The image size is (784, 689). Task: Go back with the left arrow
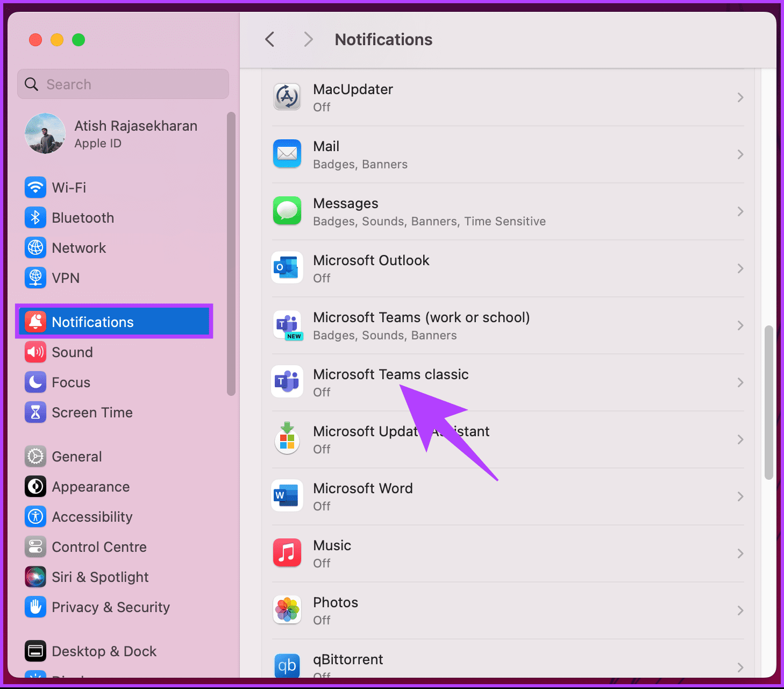point(270,39)
